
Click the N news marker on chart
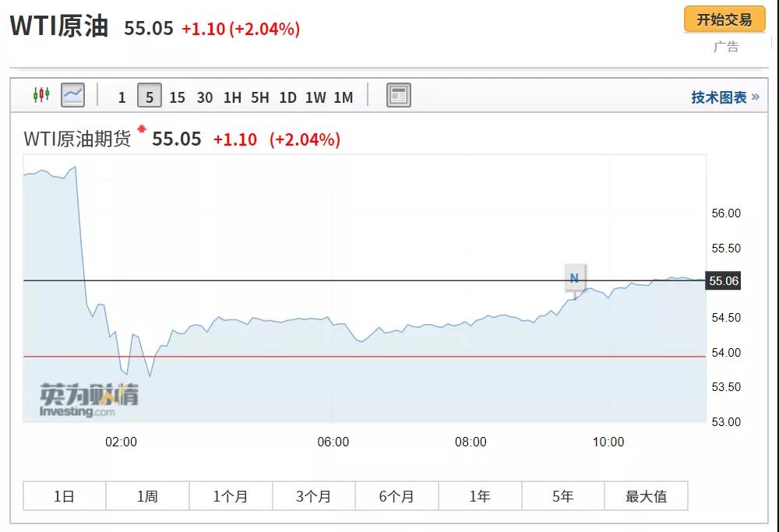(x=574, y=277)
